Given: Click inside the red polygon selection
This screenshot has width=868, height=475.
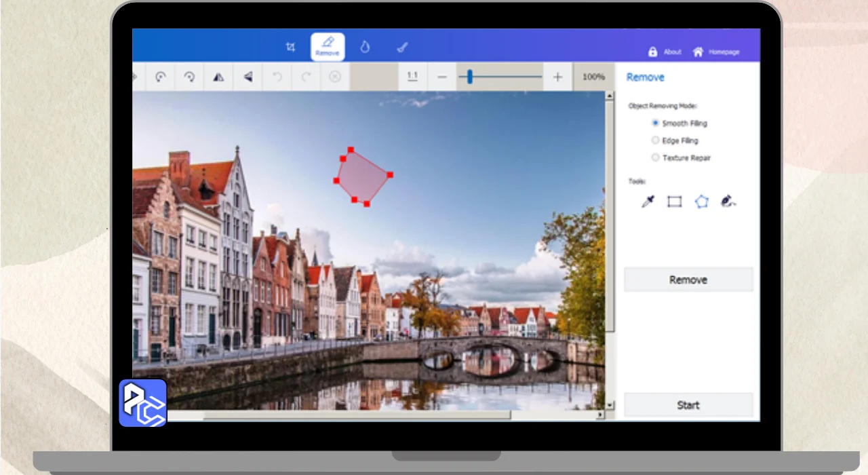Looking at the screenshot, I should (362, 176).
